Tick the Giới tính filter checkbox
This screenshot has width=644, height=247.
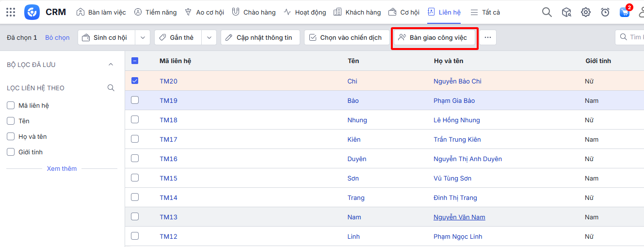pos(11,152)
